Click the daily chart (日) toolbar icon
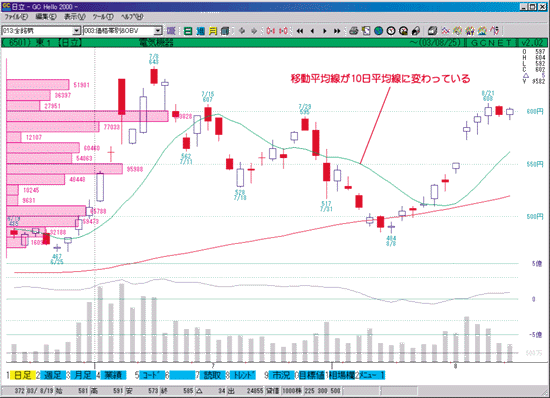This screenshot has height=398, width=550. tap(188, 31)
